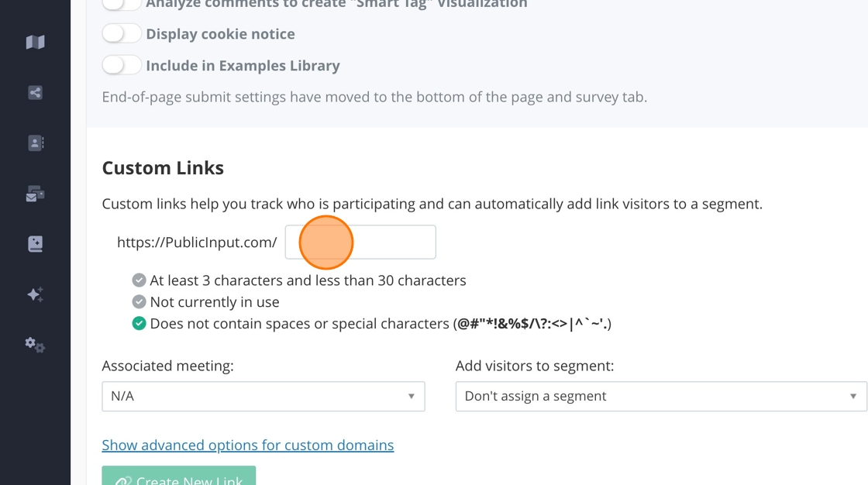Open the settings gears sidebar icon

(35, 345)
